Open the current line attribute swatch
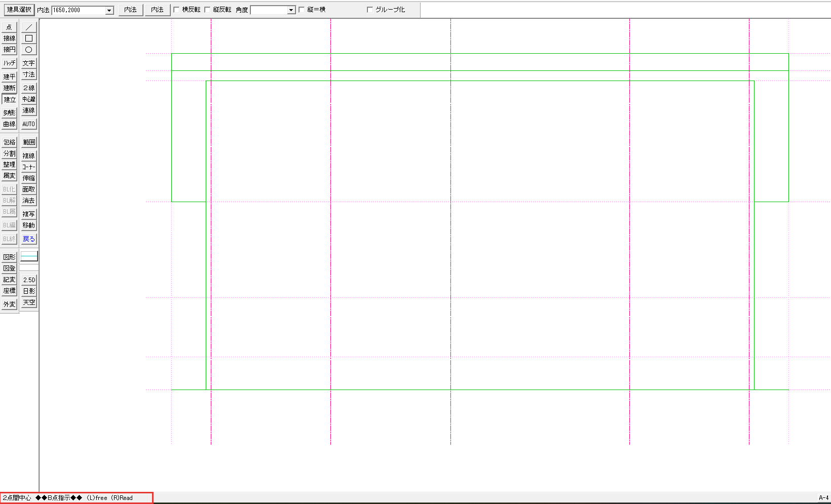This screenshot has height=504, width=831. pos(29,257)
